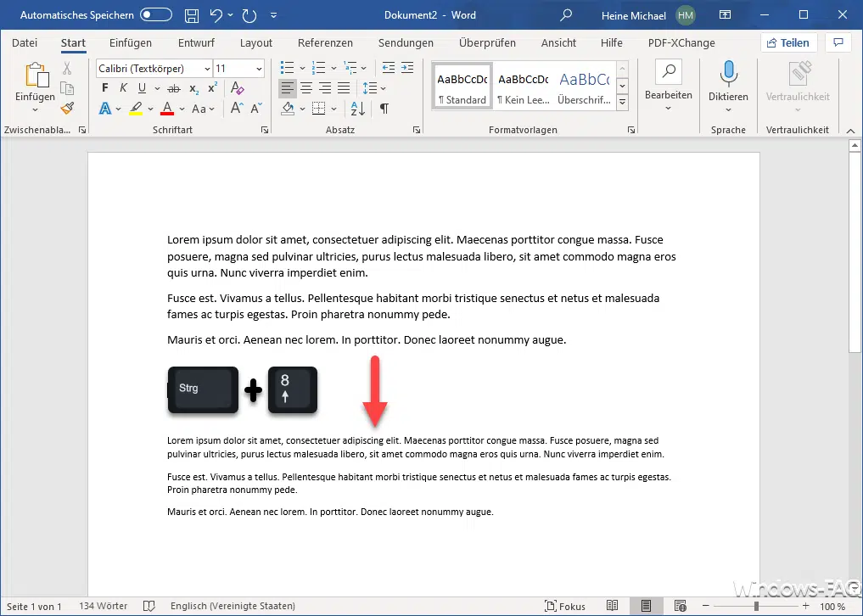Open the text highlight color dropdown
863x616 pixels.
149,109
